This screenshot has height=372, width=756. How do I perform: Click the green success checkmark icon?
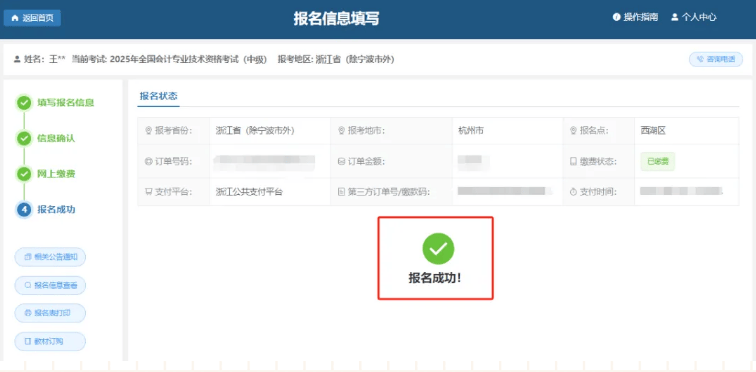coord(438,249)
